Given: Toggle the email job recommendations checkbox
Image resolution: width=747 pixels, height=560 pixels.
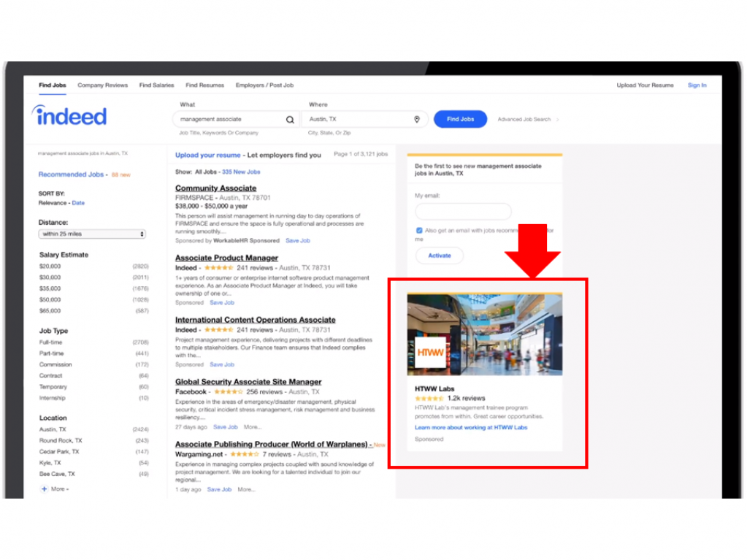Looking at the screenshot, I should tap(419, 231).
